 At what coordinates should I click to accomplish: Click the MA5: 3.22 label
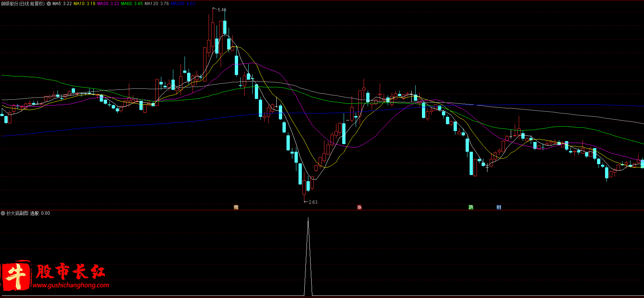point(62,4)
